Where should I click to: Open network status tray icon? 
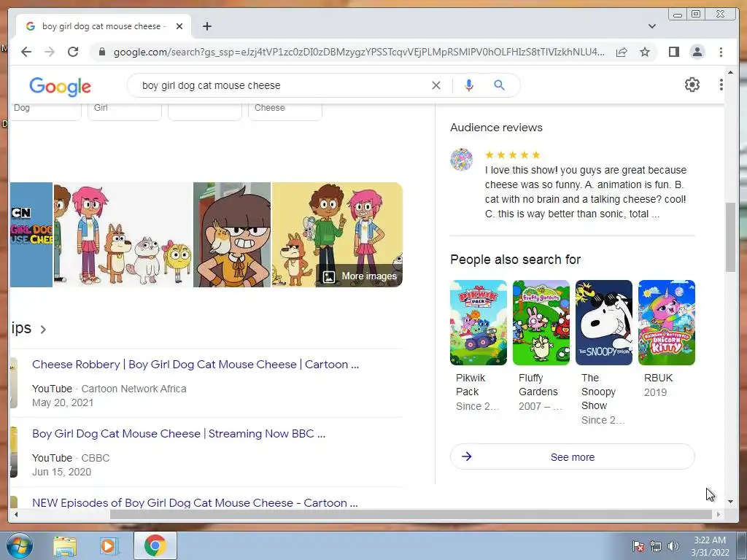[656, 547]
